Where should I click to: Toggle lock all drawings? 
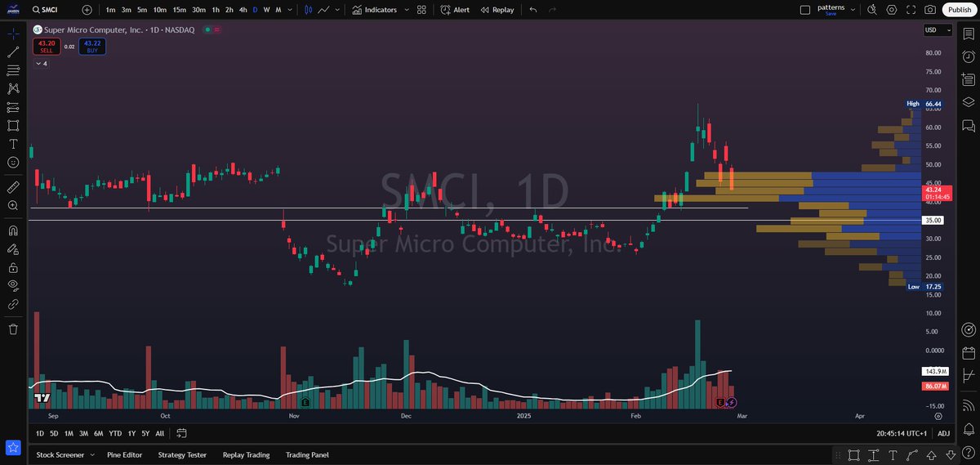point(13,267)
